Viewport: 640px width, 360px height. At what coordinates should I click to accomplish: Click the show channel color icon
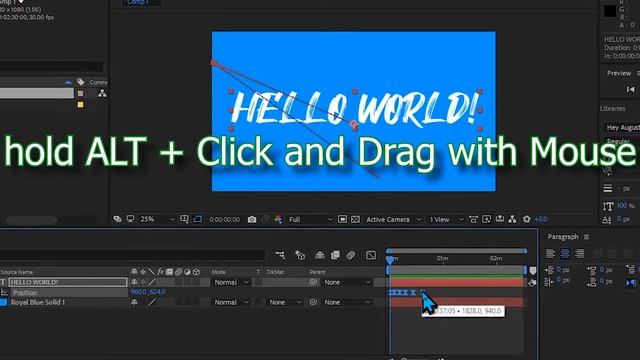pyautogui.click(x=278, y=220)
